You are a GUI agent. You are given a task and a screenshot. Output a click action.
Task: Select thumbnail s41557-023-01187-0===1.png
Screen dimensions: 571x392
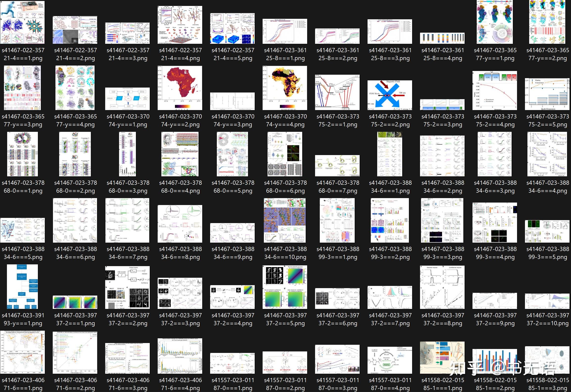pos(232,363)
